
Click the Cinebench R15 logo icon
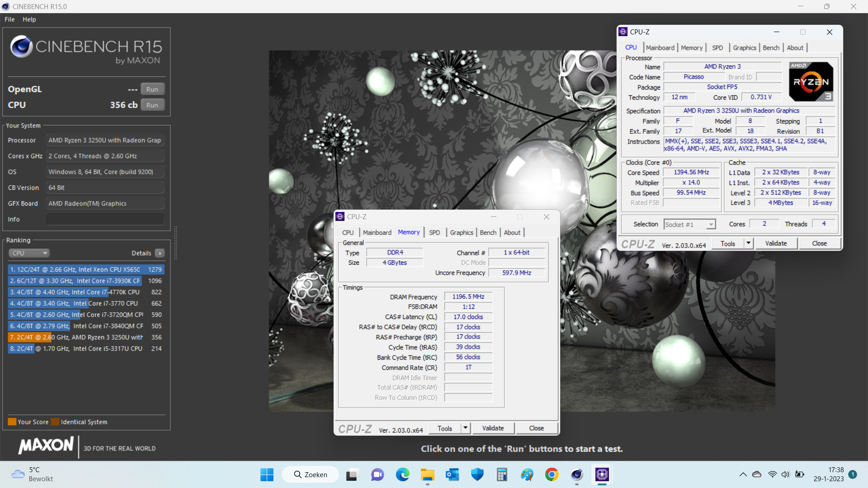21,47
